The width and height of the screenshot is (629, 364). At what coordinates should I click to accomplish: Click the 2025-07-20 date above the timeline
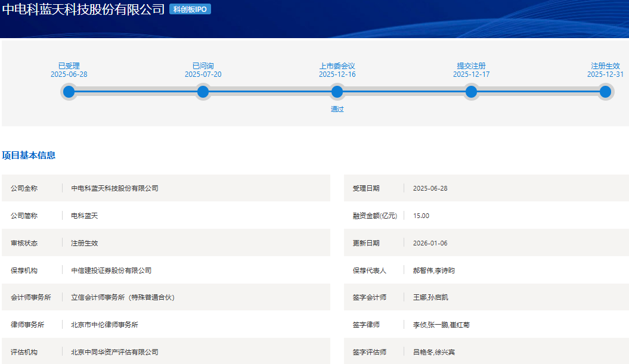click(203, 74)
